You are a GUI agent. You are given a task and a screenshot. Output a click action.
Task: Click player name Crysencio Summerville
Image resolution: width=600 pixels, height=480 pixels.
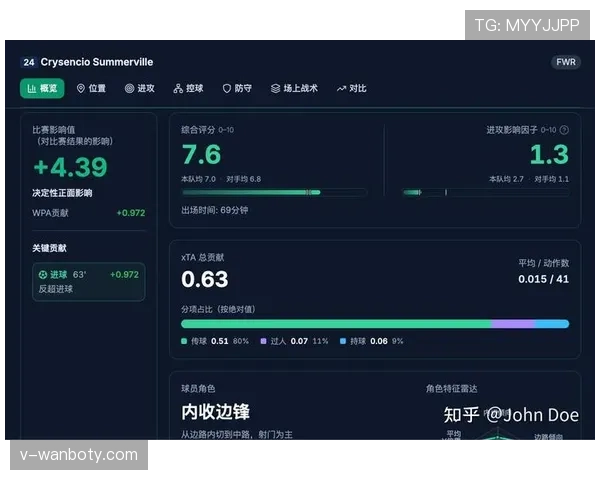click(x=97, y=62)
